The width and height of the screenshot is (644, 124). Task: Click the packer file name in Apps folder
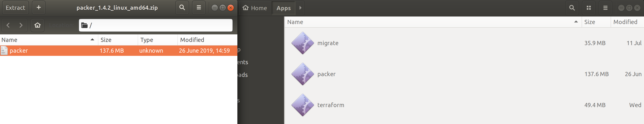(326, 74)
